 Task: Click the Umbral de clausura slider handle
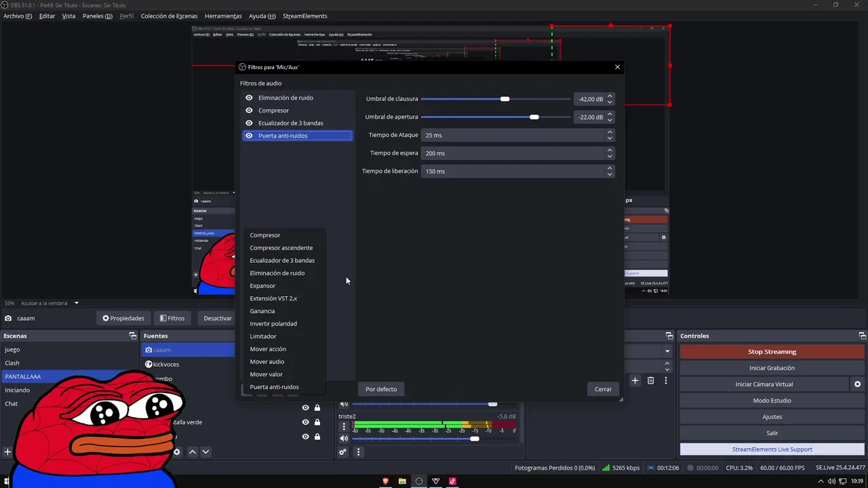pyautogui.click(x=505, y=99)
